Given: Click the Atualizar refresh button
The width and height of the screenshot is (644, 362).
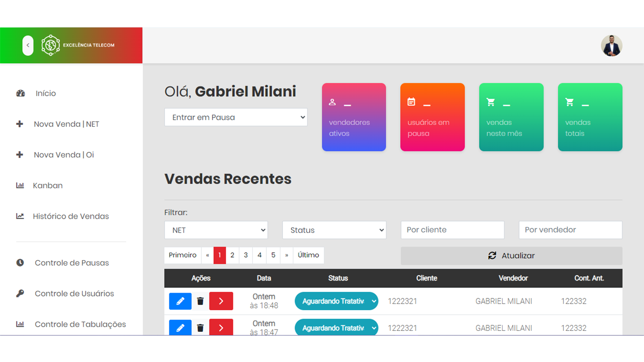Looking at the screenshot, I should coord(511,255).
